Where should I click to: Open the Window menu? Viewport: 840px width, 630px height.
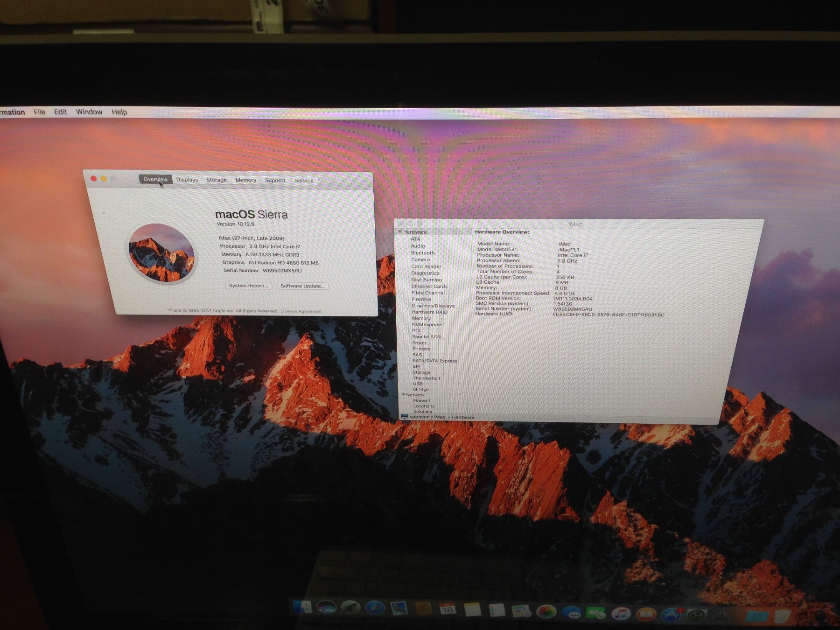point(89,112)
